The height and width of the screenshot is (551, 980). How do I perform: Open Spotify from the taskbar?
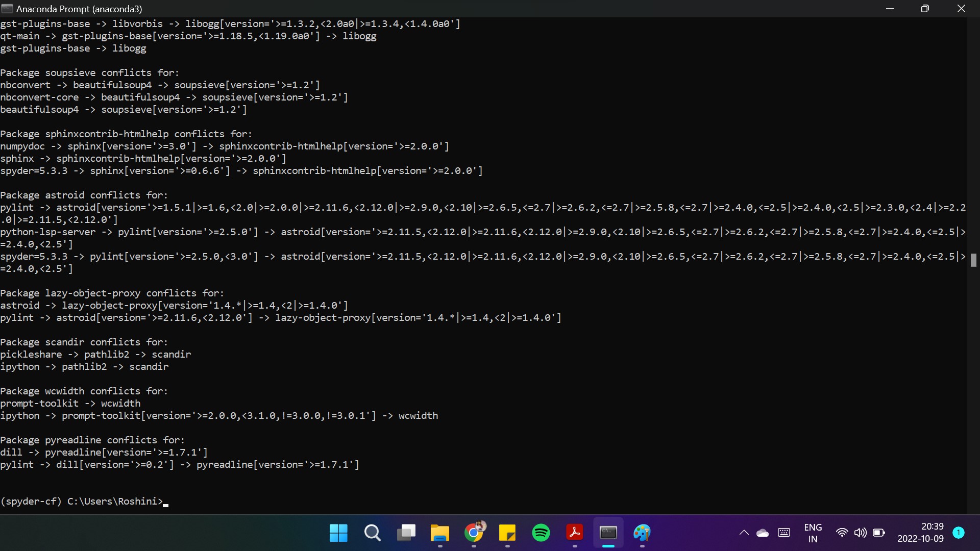pos(541,533)
